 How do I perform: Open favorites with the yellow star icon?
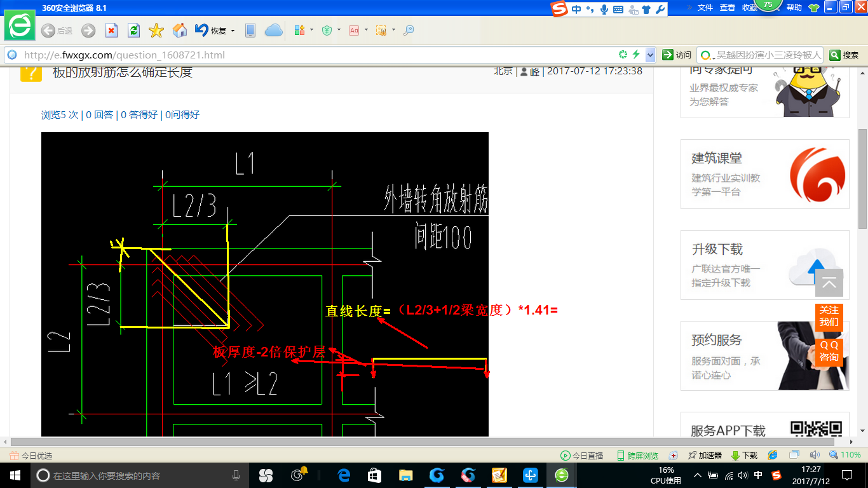click(156, 30)
